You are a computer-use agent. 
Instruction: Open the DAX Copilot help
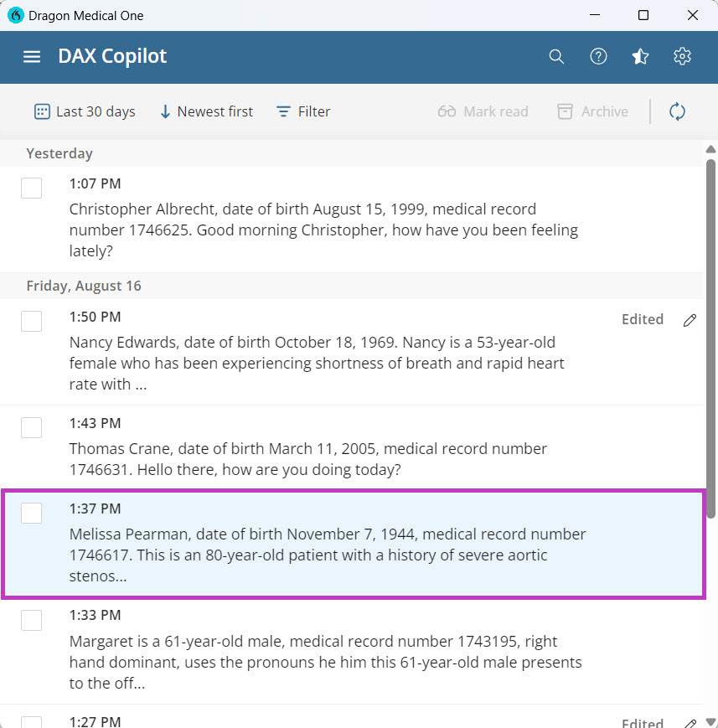[x=598, y=57]
